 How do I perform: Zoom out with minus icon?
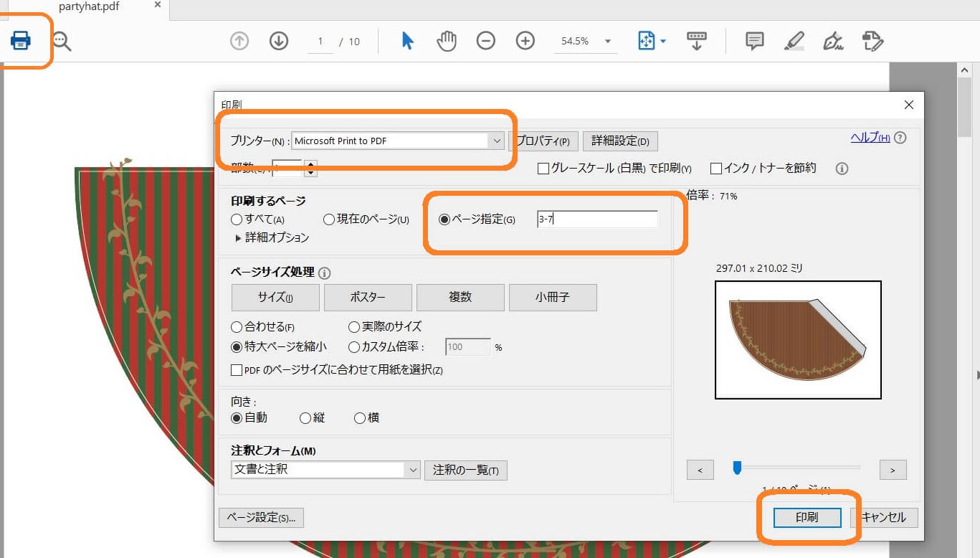pyautogui.click(x=486, y=41)
